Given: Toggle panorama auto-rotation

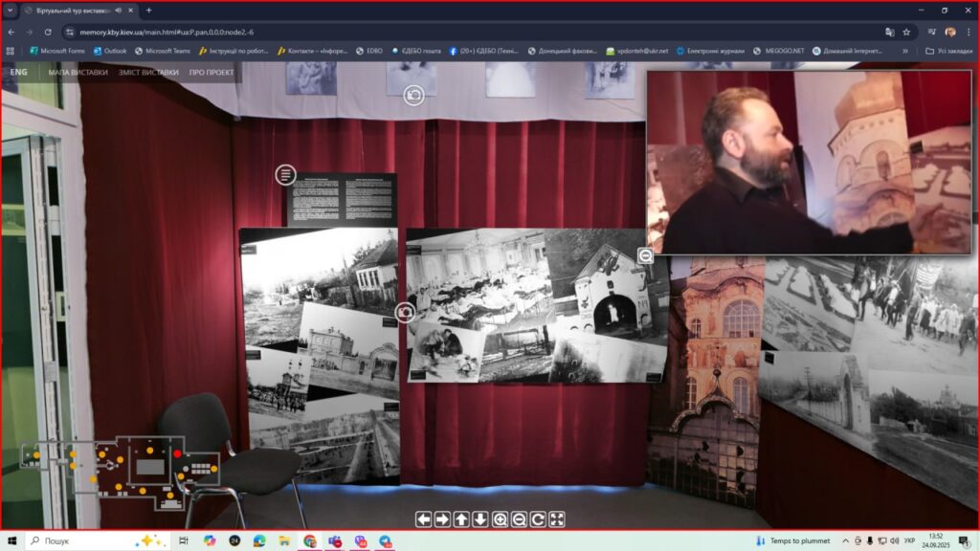Looking at the screenshot, I should (538, 519).
